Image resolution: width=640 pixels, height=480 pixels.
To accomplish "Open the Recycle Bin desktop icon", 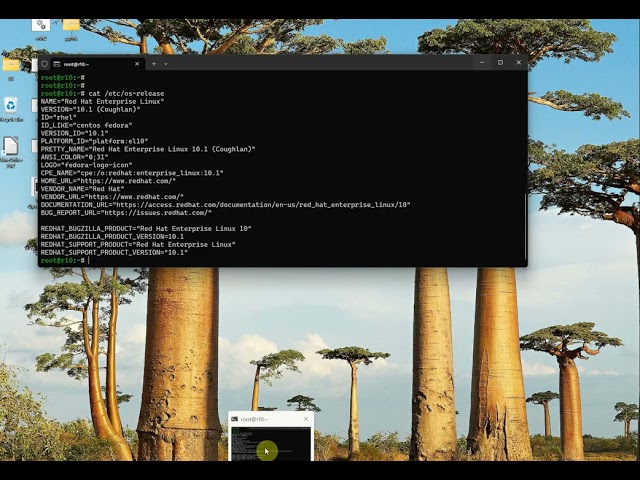I will (11, 109).
